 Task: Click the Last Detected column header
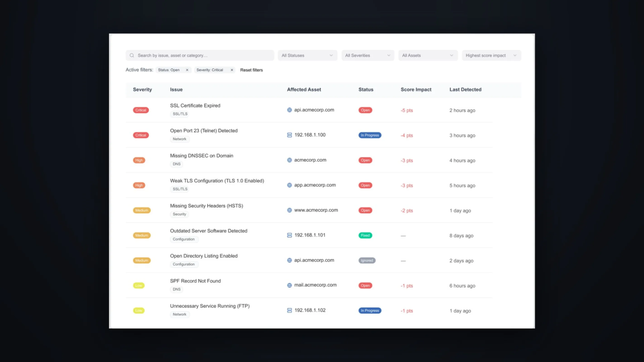[465, 89]
